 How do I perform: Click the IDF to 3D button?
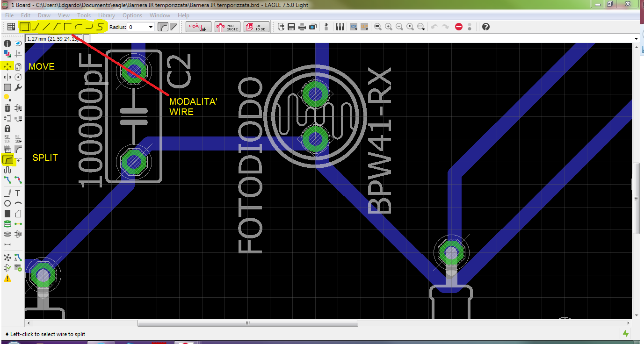256,27
